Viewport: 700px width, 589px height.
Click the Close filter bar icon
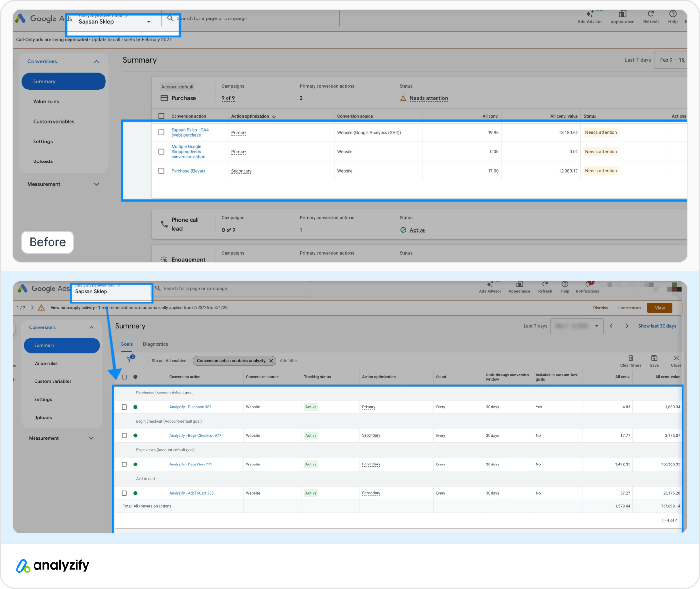(676, 358)
